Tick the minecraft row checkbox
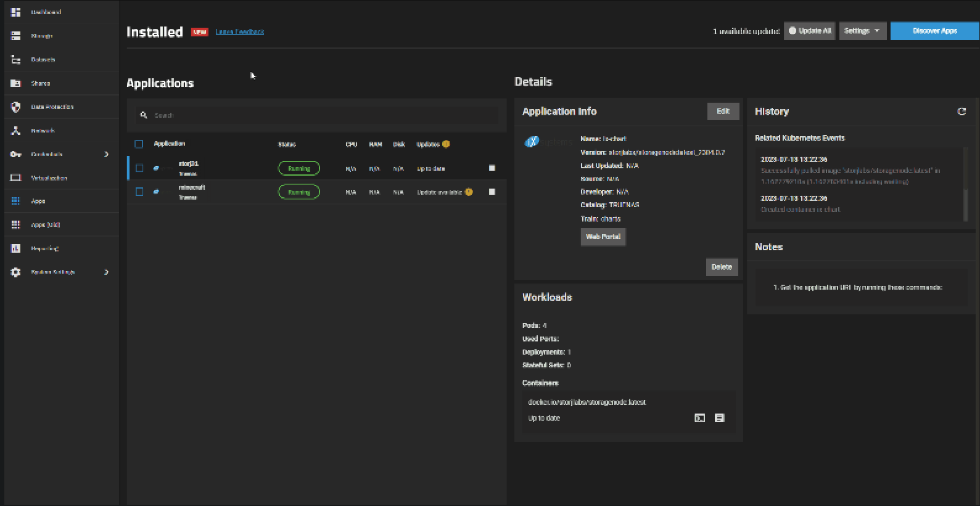 click(x=139, y=192)
